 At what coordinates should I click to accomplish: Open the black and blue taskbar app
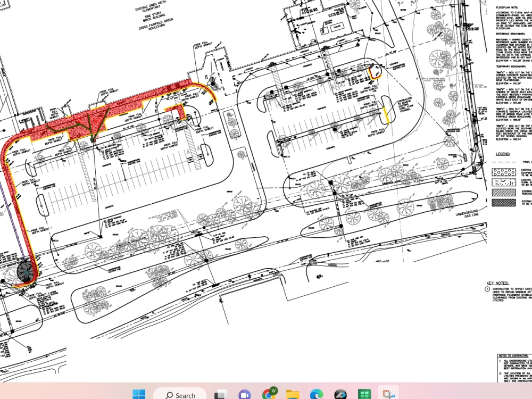pyautogui.click(x=340, y=395)
